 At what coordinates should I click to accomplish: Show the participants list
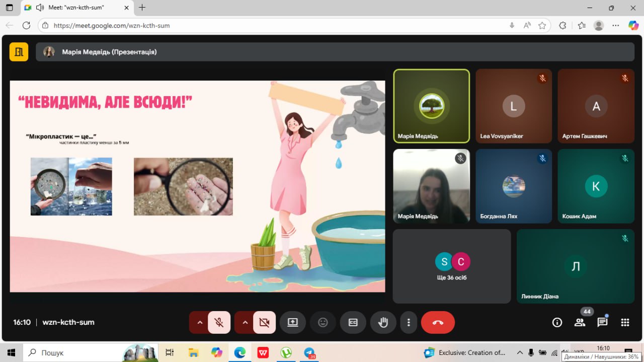point(580,323)
